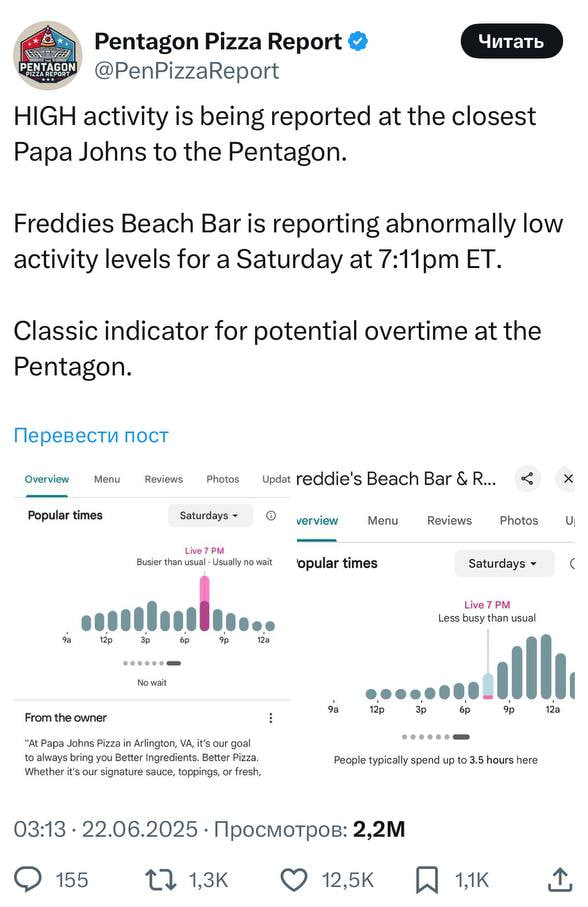Open Reviews tab in Freddie's panel
The image size is (588, 907).
pyautogui.click(x=449, y=521)
